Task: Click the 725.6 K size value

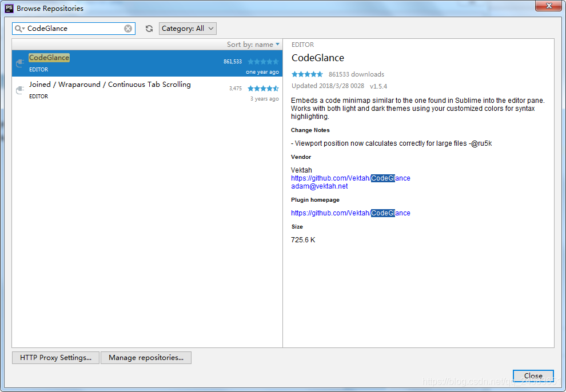Action: [x=303, y=240]
